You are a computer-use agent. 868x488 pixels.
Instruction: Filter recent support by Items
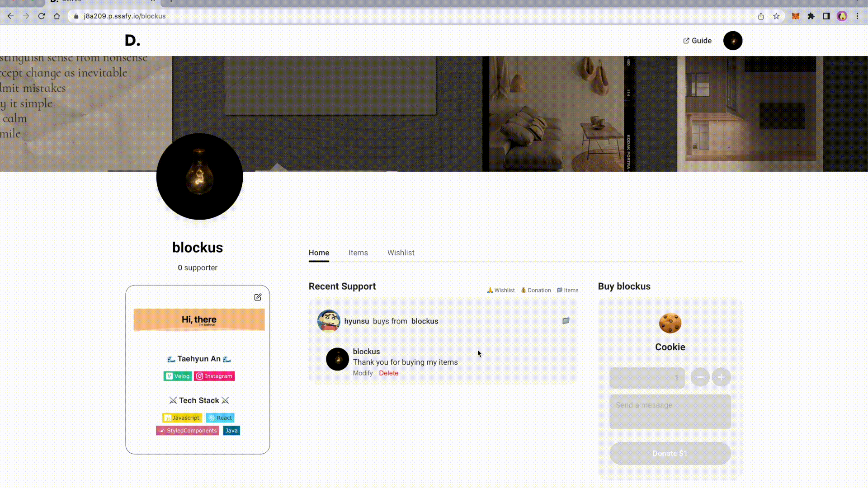click(568, 290)
